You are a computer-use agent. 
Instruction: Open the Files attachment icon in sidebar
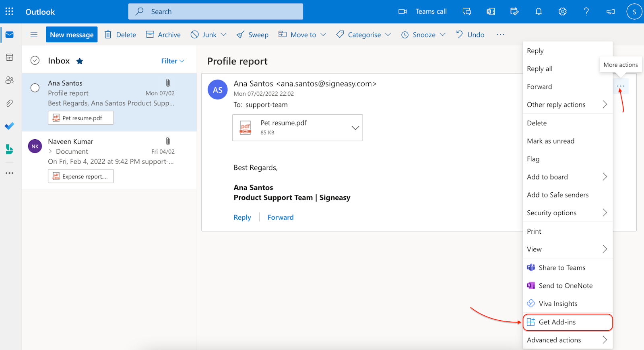(10, 103)
